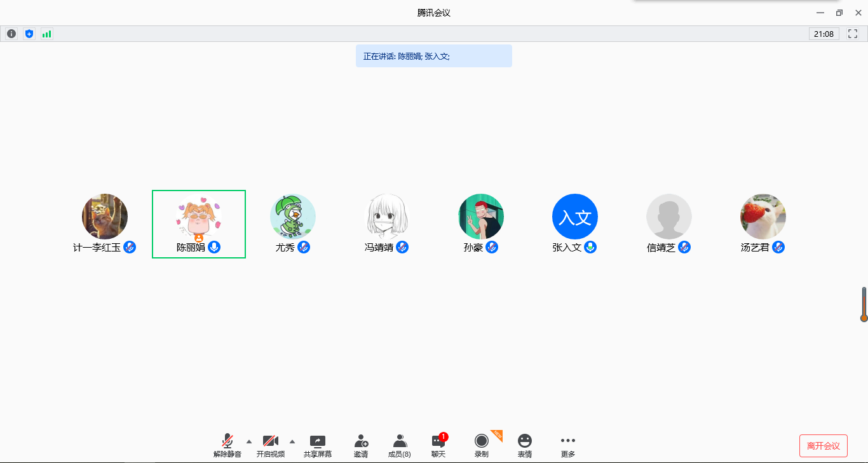Click the 21:08 meeting timer
868x463 pixels.
pyautogui.click(x=824, y=34)
